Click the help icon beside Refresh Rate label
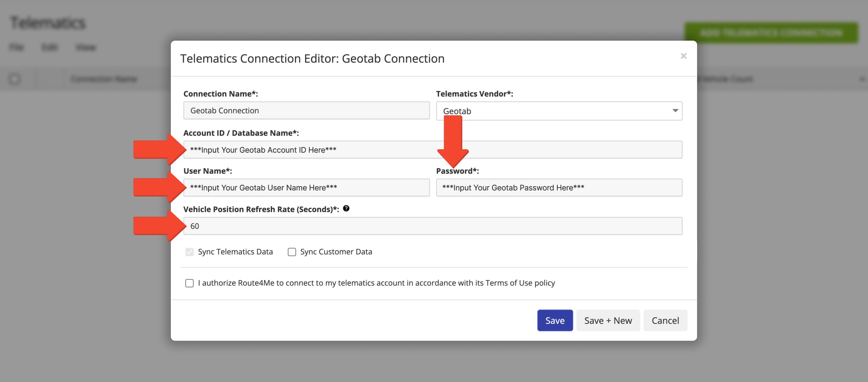The width and height of the screenshot is (868, 382). point(346,208)
